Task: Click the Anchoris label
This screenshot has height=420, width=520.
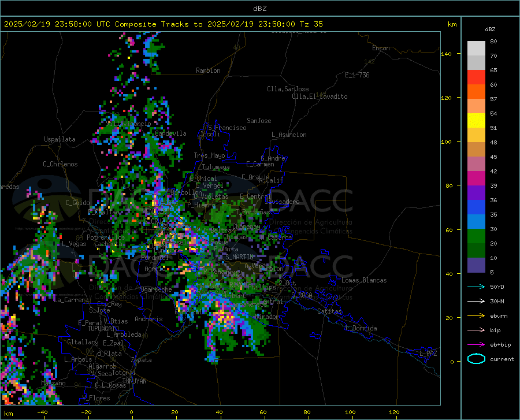Action: [148, 319]
